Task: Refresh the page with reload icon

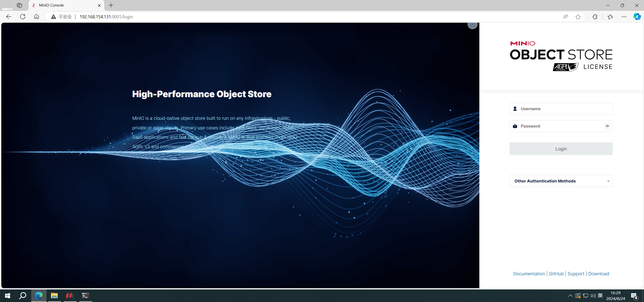Action: [x=23, y=17]
